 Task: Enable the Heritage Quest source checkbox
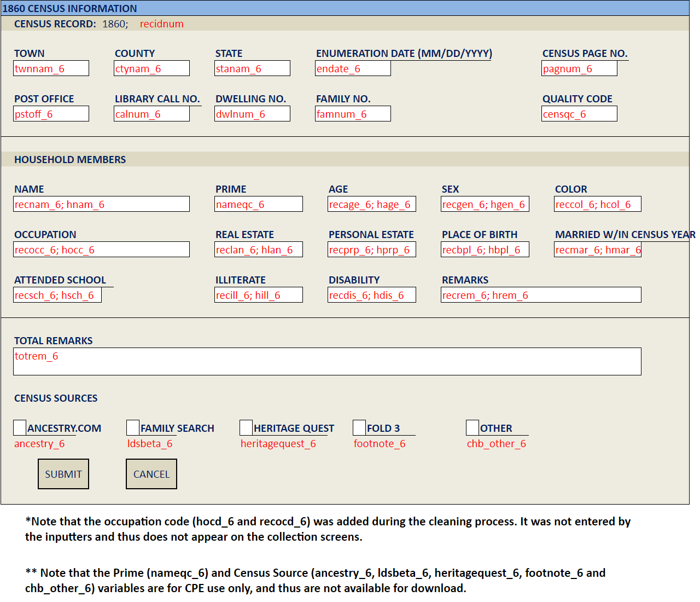tap(246, 427)
